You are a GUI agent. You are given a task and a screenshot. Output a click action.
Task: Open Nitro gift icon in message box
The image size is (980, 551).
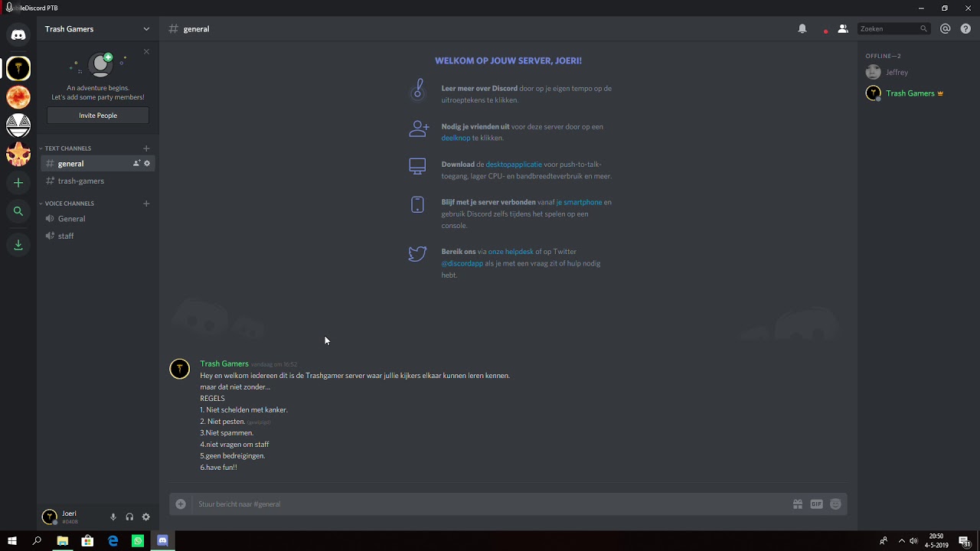(798, 504)
